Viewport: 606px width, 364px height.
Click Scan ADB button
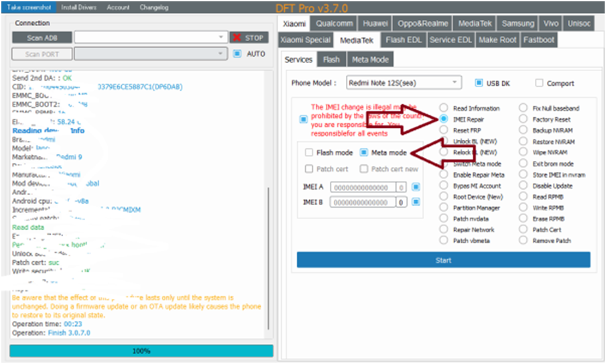(42, 38)
